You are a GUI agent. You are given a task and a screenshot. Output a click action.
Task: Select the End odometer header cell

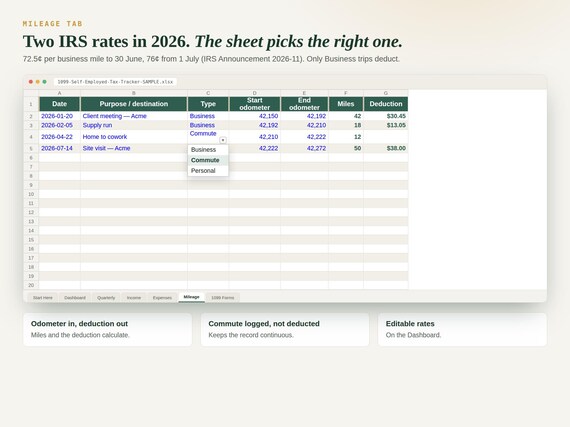pyautogui.click(x=304, y=104)
